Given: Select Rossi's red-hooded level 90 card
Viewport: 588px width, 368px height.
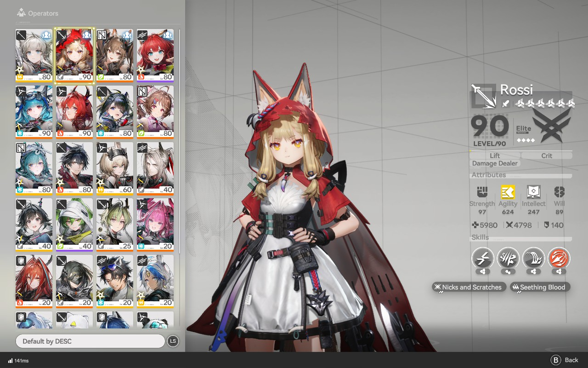Looking at the screenshot, I should [74, 56].
